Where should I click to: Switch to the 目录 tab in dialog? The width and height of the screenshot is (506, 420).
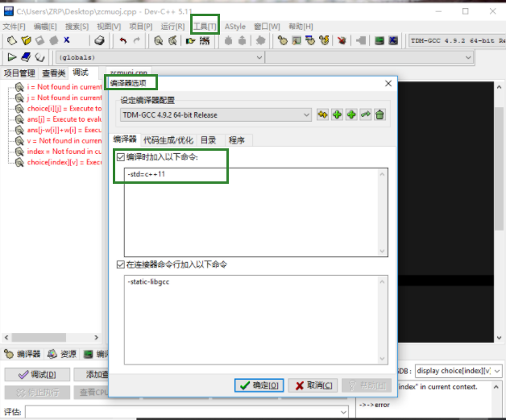click(208, 140)
